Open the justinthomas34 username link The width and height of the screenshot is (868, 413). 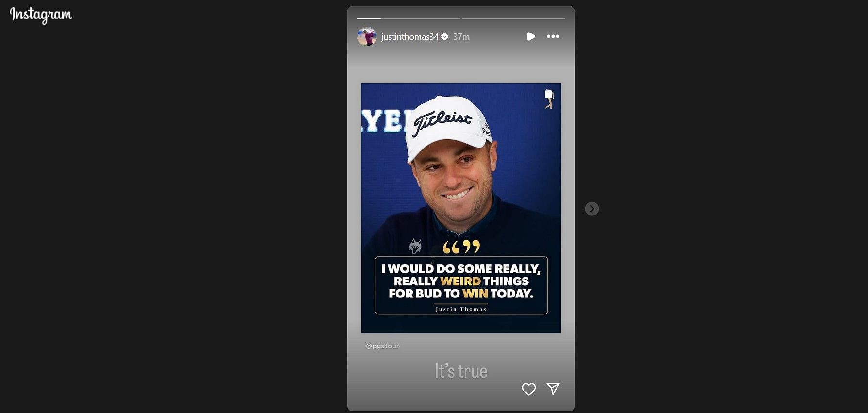pos(409,37)
